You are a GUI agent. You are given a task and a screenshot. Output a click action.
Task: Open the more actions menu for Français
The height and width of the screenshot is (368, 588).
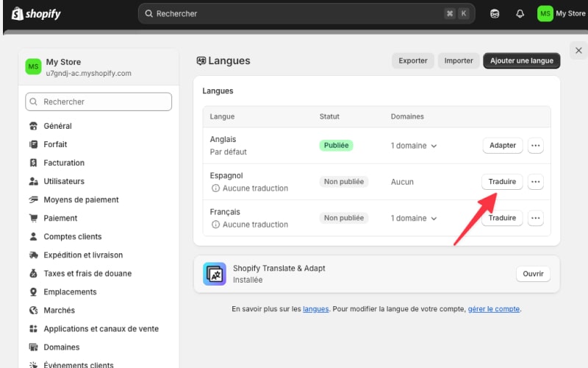click(x=535, y=218)
